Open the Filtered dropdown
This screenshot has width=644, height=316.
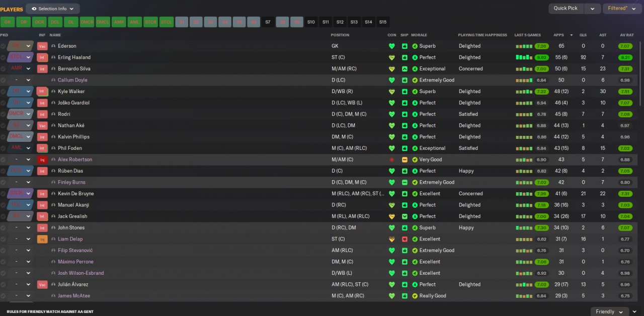click(621, 9)
